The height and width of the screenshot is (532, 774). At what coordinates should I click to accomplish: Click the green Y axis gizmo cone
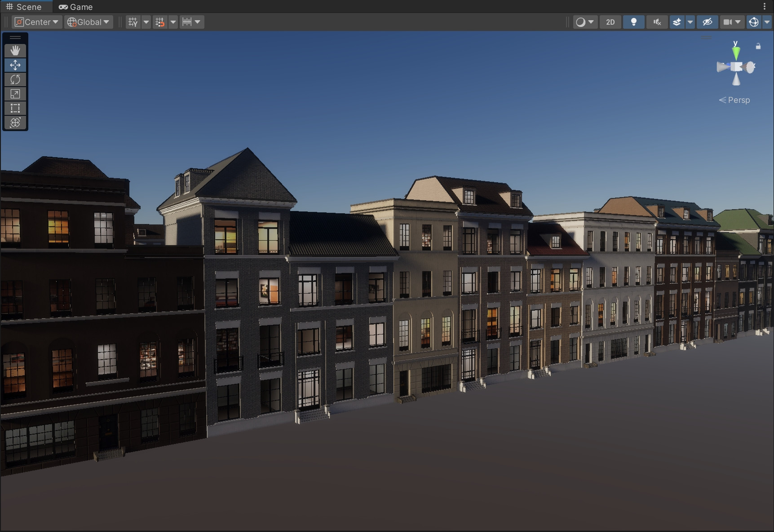736,52
